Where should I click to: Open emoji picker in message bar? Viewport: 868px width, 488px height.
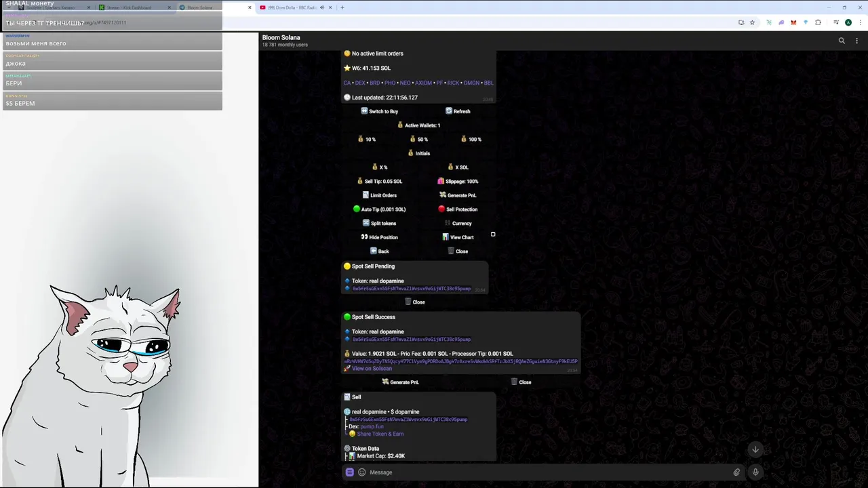tap(361, 472)
